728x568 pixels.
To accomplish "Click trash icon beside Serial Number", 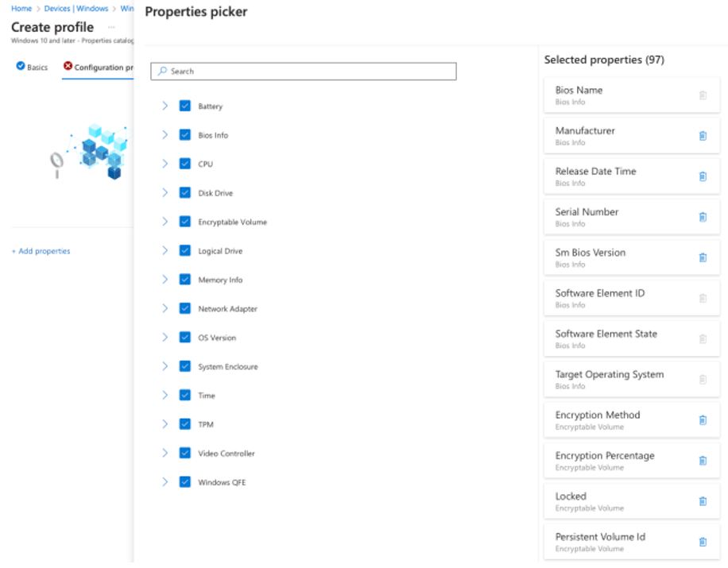I will point(703,217).
